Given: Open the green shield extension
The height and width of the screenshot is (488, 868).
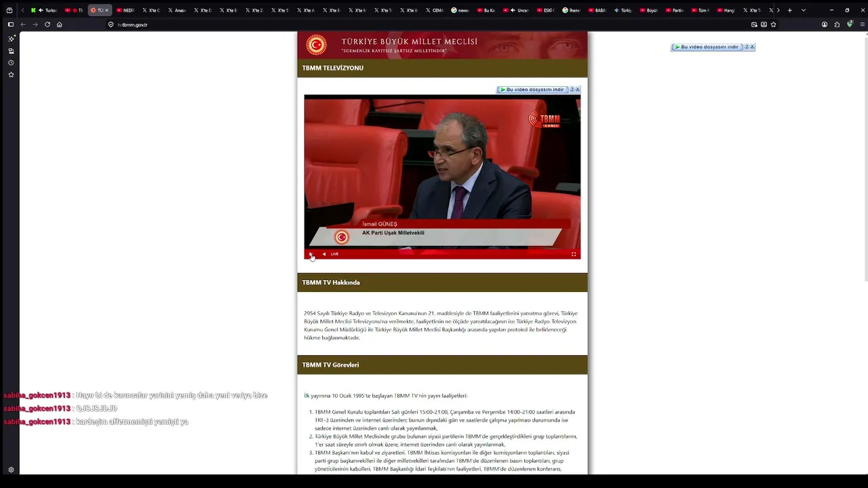Looking at the screenshot, I should [850, 24].
